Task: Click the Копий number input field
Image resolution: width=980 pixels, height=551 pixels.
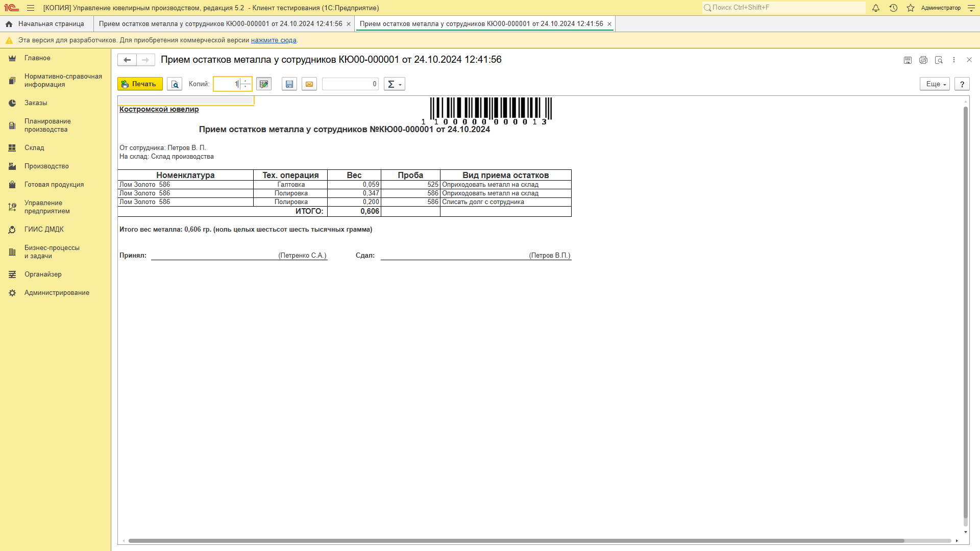Action: point(227,84)
